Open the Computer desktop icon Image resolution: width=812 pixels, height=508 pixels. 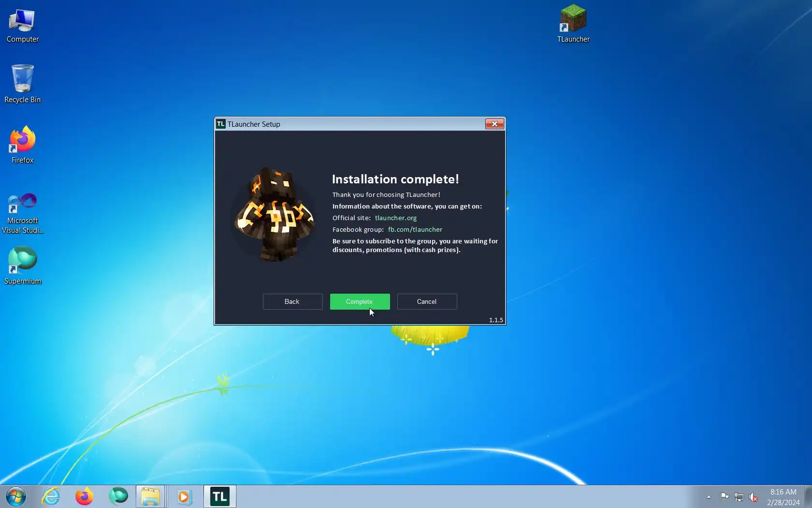tap(22, 26)
